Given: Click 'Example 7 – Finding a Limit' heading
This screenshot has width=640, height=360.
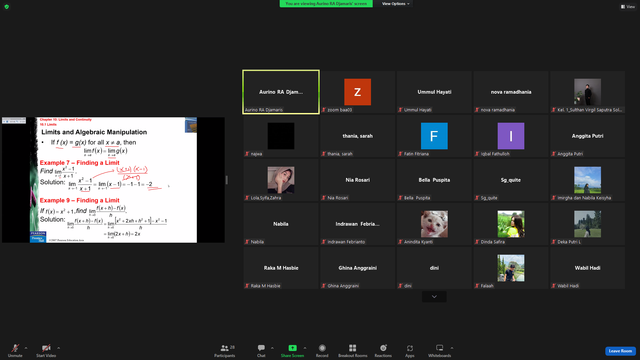Looking at the screenshot, I should pyautogui.click(x=80, y=162).
